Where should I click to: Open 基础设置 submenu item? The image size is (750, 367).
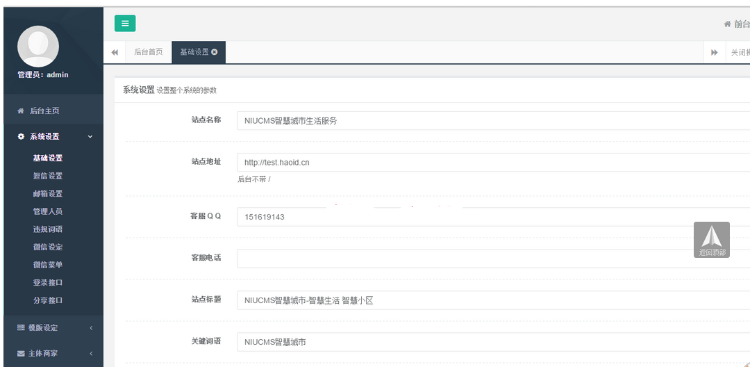click(48, 158)
